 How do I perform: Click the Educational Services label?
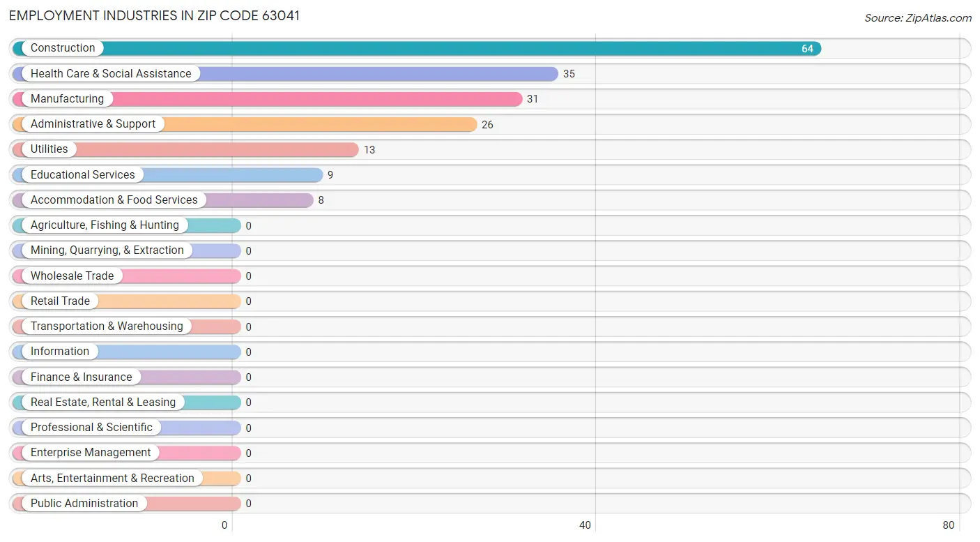point(83,174)
